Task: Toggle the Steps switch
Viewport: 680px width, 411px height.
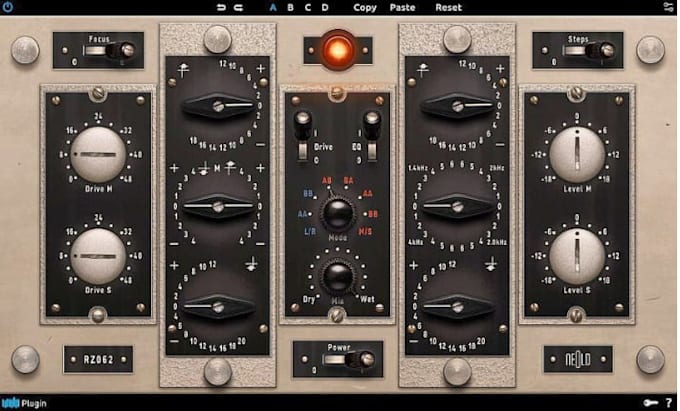Action: coord(590,51)
